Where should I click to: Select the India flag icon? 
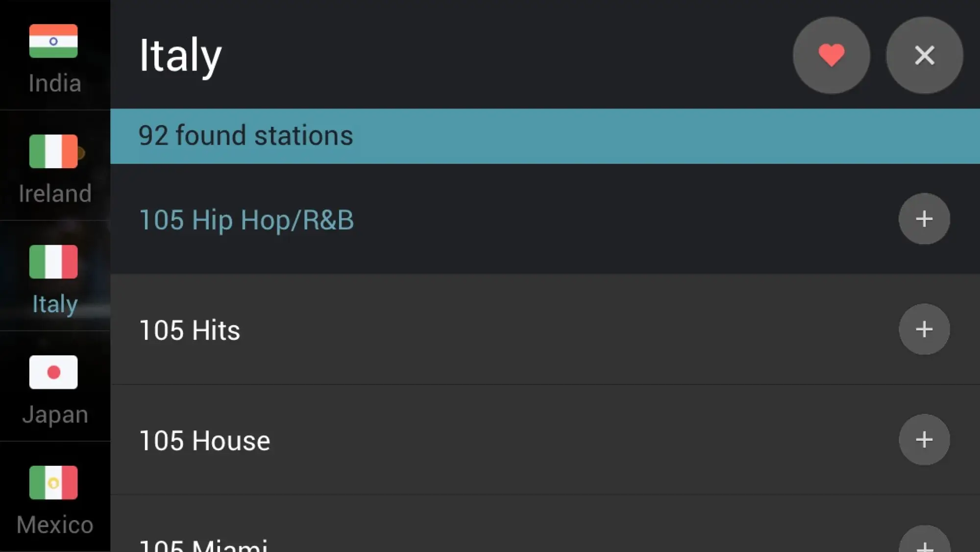[53, 41]
